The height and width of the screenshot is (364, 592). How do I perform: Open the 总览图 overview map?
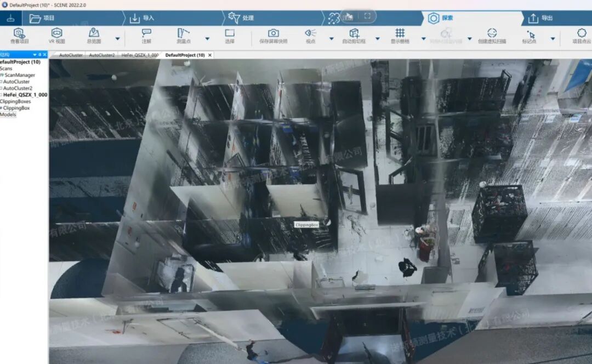pos(94,36)
